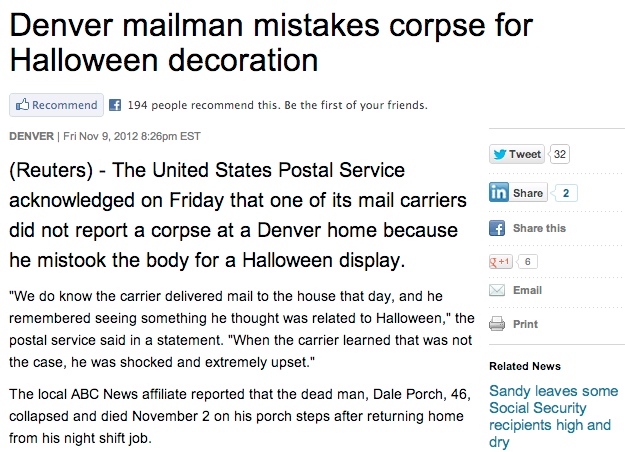Click the Facebook logo beside recommend count
Image resolution: width=625 pixels, height=452 pixels.
coord(115,105)
